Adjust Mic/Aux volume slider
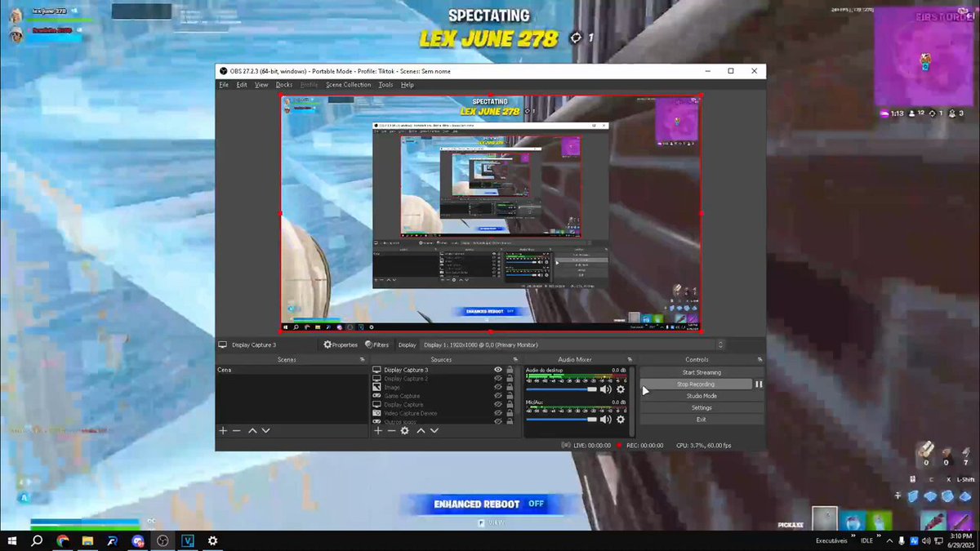The height and width of the screenshot is (551, 980). click(x=561, y=419)
